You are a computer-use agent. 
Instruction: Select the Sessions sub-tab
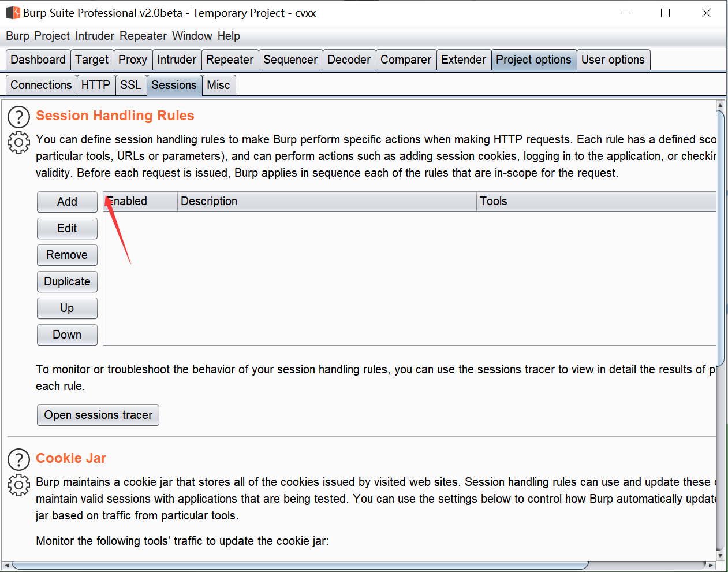click(x=174, y=85)
